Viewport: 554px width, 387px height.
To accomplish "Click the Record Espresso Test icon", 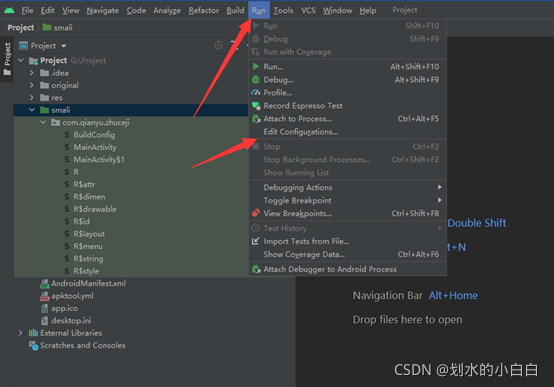I will (x=256, y=106).
